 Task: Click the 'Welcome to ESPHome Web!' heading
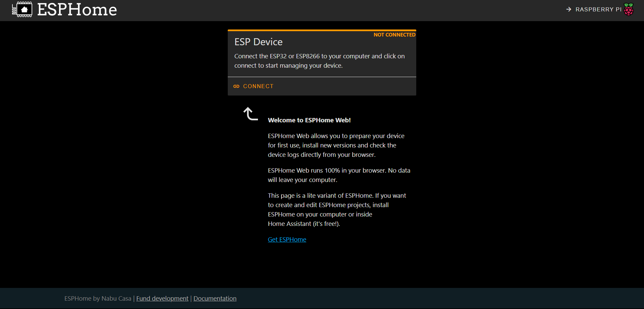tap(309, 120)
